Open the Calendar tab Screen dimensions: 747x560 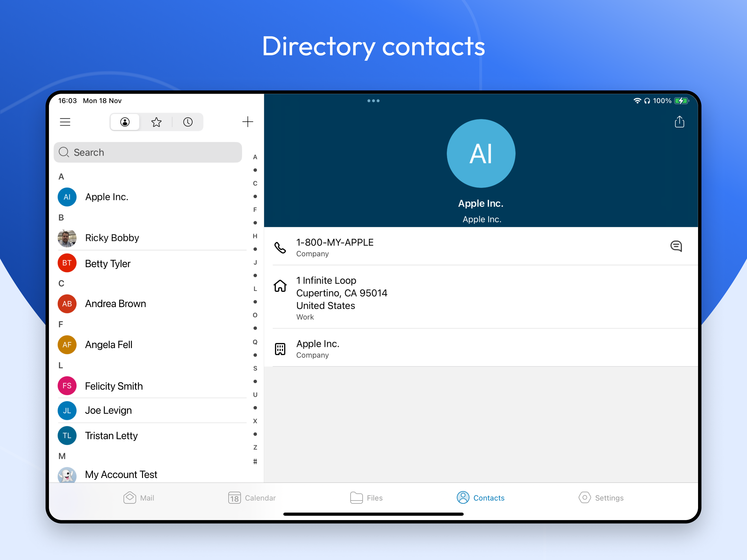coord(252,497)
